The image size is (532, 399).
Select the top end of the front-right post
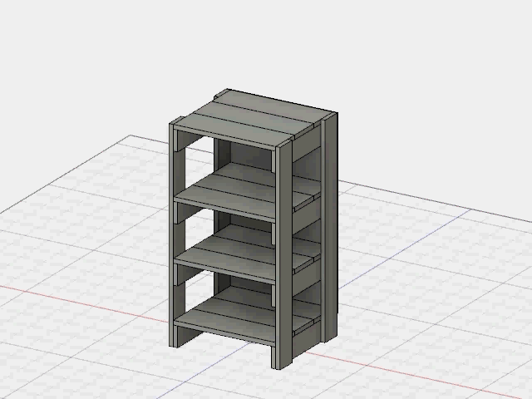click(x=287, y=144)
